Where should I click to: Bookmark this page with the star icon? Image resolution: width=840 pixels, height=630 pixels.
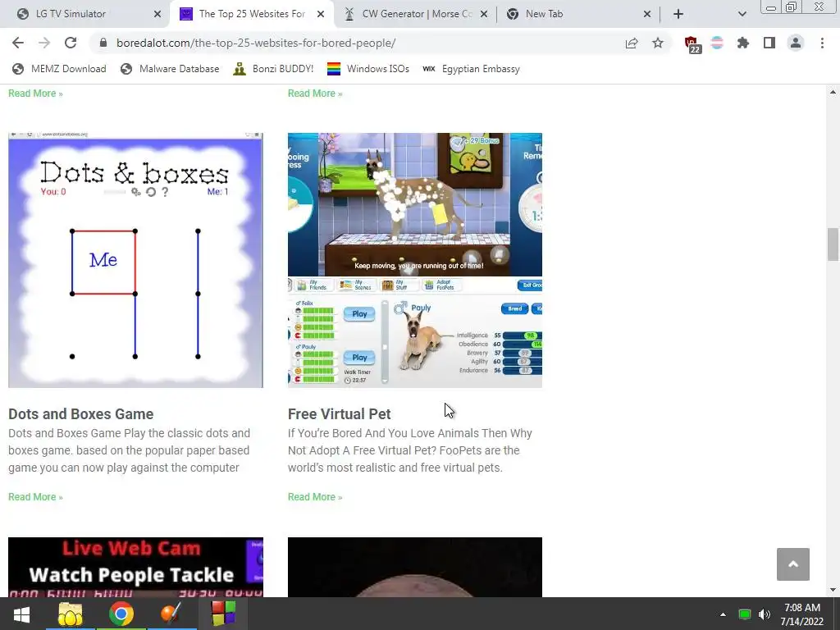coord(658,43)
